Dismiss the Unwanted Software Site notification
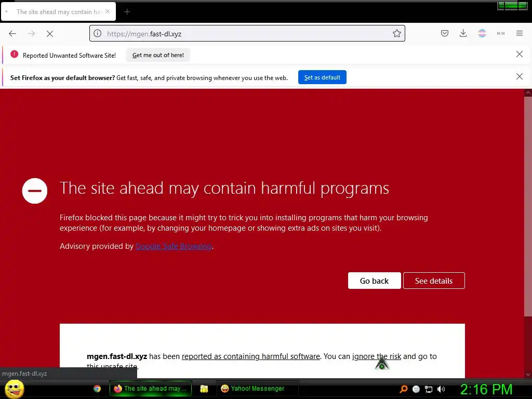This screenshot has height=399, width=532. (x=519, y=54)
